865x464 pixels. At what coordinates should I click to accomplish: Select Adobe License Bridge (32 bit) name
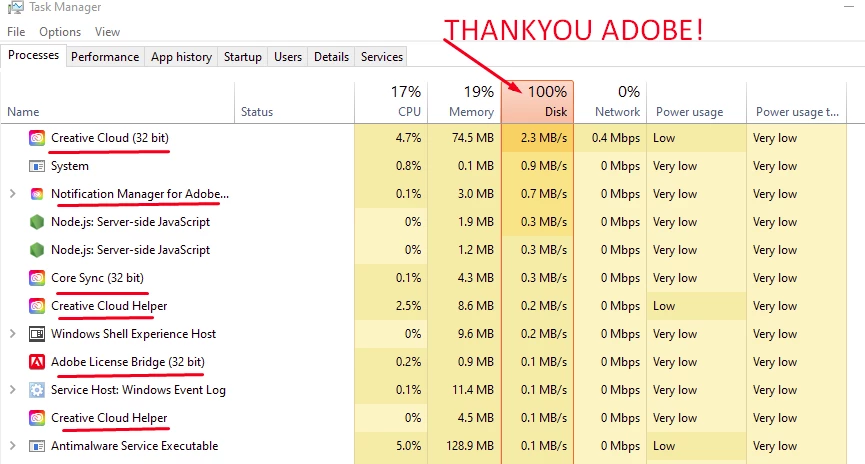(127, 362)
